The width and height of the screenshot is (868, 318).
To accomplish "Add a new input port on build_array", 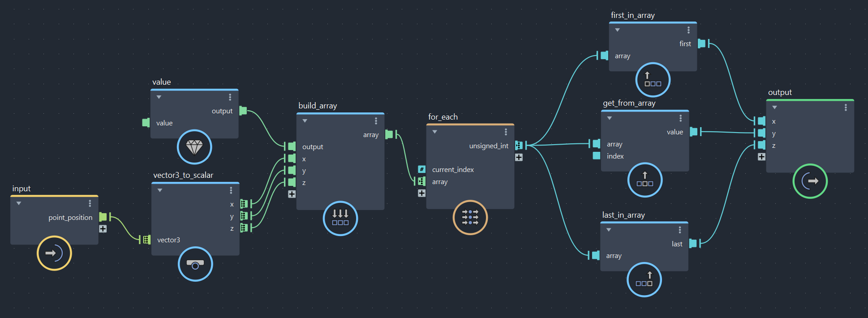I will click(x=292, y=194).
